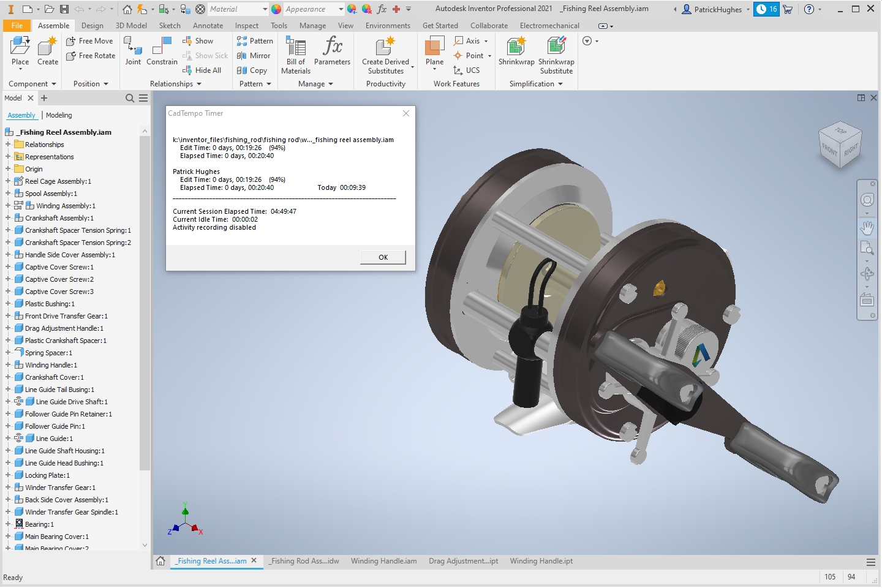This screenshot has width=882, height=588.
Task: Open the shopping cart icon in title bar
Action: point(788,9)
